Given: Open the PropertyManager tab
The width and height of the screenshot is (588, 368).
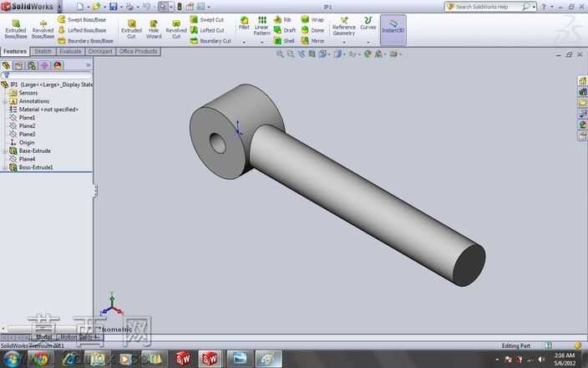Looking at the screenshot, I should pos(18,65).
